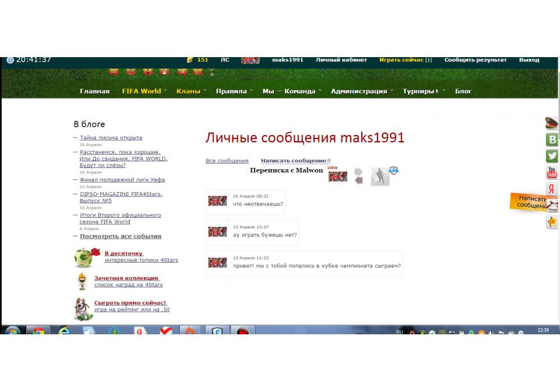Viewport: 560px width, 392px height.
Task: Click the Twitter bird sidebar icon
Action: tap(552, 156)
